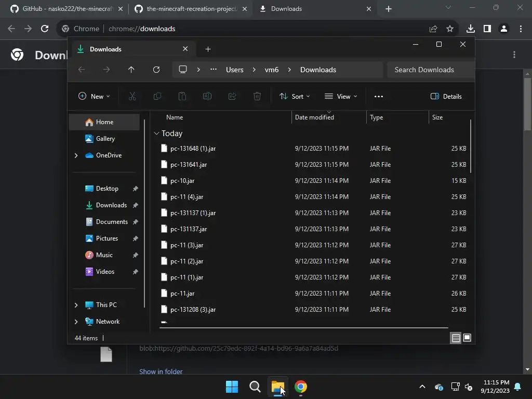Switch to large thumbnails view icon in status bar

pos(467,338)
